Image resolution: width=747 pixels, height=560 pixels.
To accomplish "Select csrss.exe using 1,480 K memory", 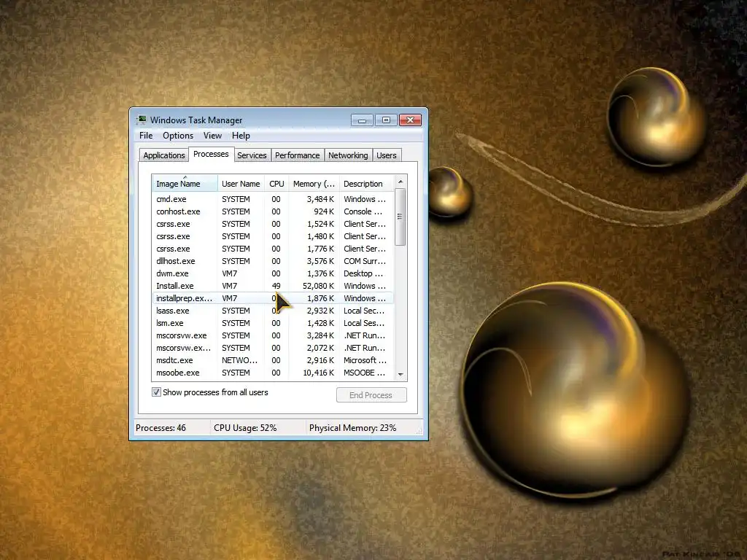I will [273, 236].
